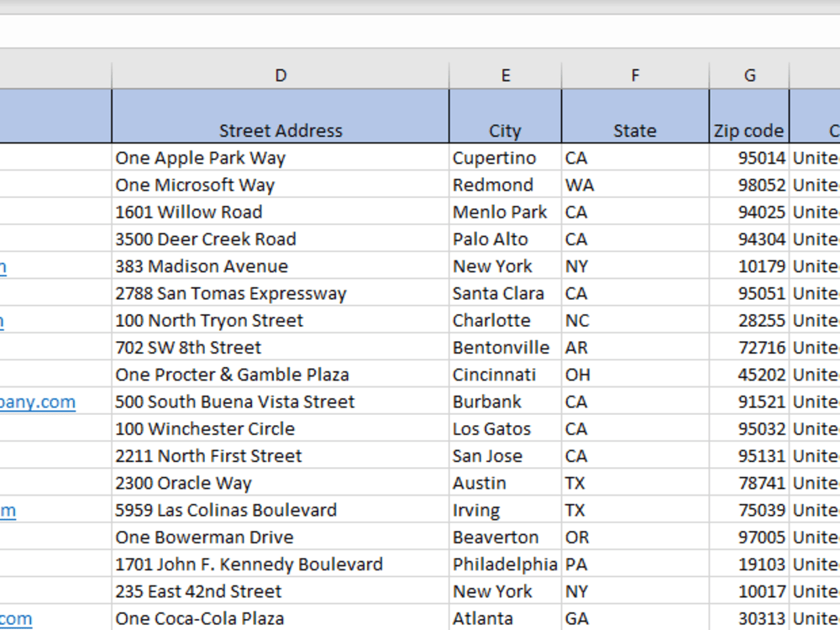Select cell 2300 Oracle Way
The width and height of the screenshot is (840, 630).
[281, 482]
